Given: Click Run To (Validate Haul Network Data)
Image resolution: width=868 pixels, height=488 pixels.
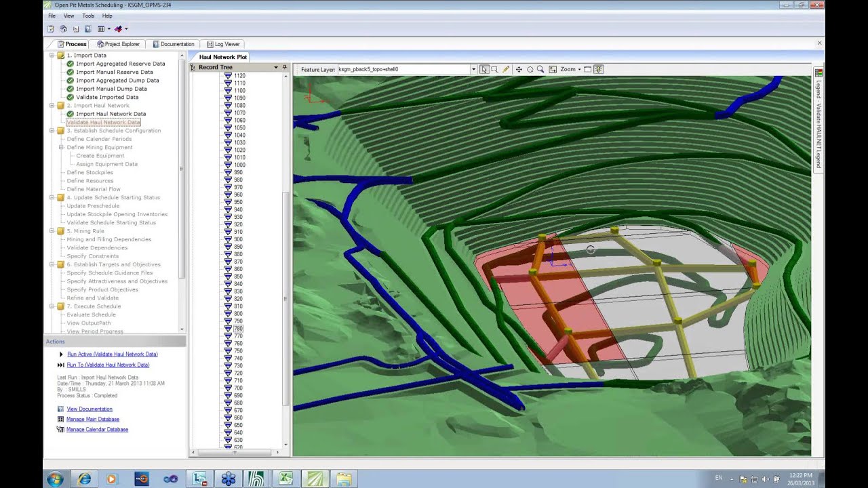Looking at the screenshot, I should (x=108, y=365).
